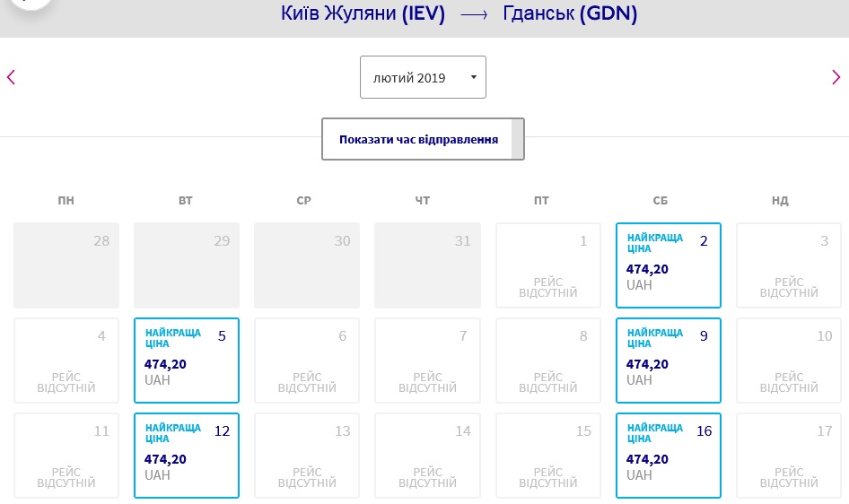This screenshot has width=849, height=504.
Task: Go to previous month with left arrow
Action: pos(11,77)
